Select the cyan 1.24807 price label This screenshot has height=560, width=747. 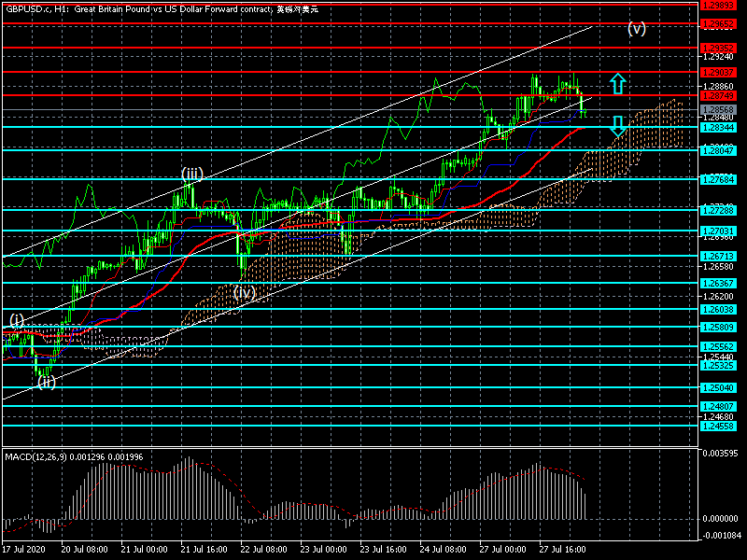[x=718, y=406]
